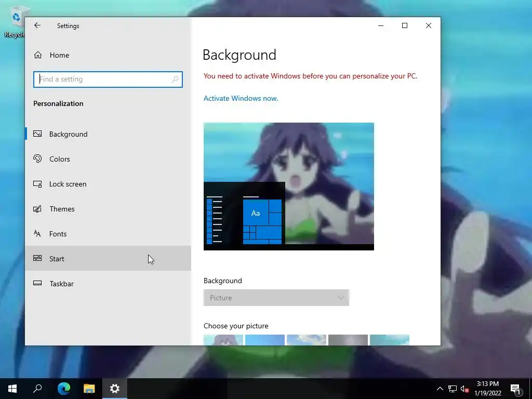This screenshot has height=399, width=532.
Task: Click the desktop background preview image
Action: (289, 187)
